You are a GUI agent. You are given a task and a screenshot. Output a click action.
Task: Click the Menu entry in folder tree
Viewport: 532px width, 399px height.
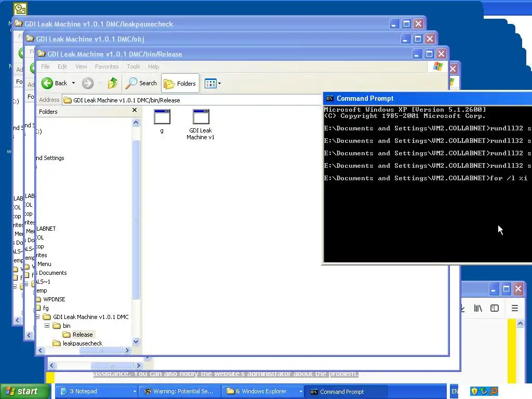(44, 264)
